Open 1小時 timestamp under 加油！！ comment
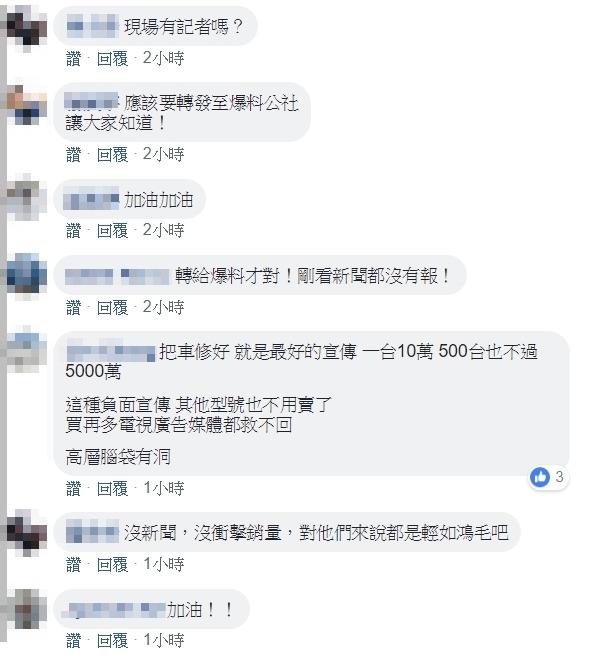 tap(164, 641)
